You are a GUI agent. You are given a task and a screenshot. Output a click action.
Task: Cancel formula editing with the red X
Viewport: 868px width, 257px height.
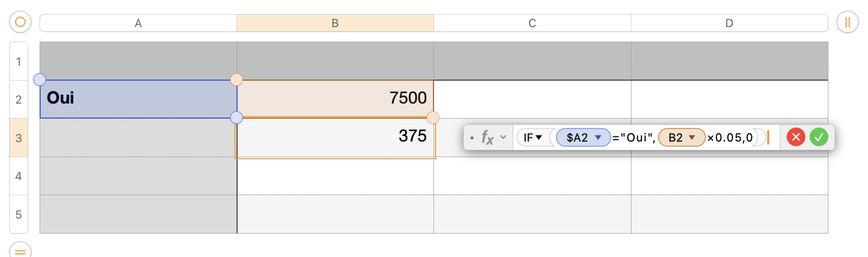point(796,137)
